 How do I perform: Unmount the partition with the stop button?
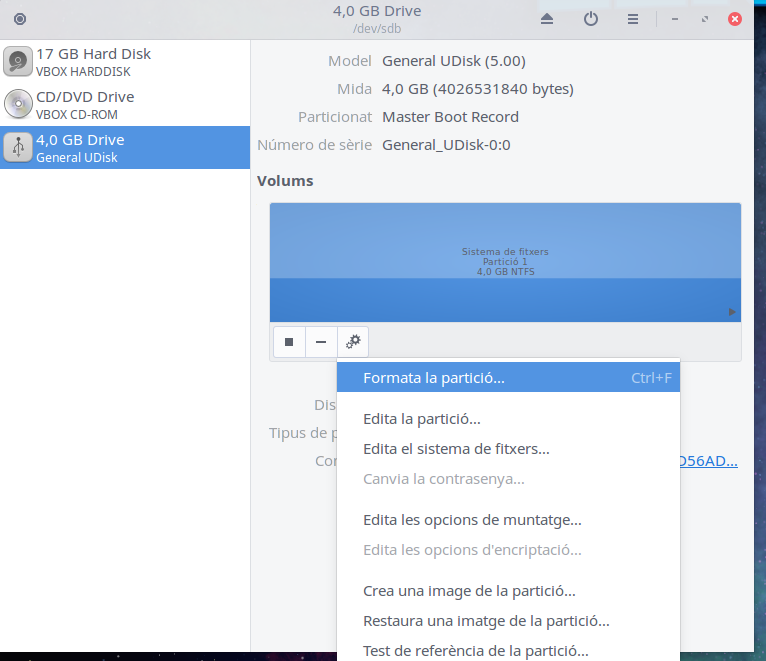pyautogui.click(x=289, y=342)
